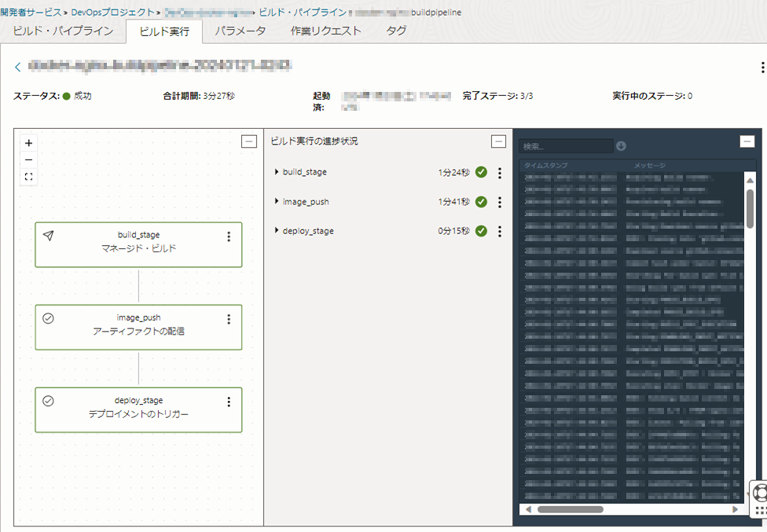Image resolution: width=767 pixels, height=532 pixels.
Task: Click the 1分24秒 duration value
Action: coord(454,172)
